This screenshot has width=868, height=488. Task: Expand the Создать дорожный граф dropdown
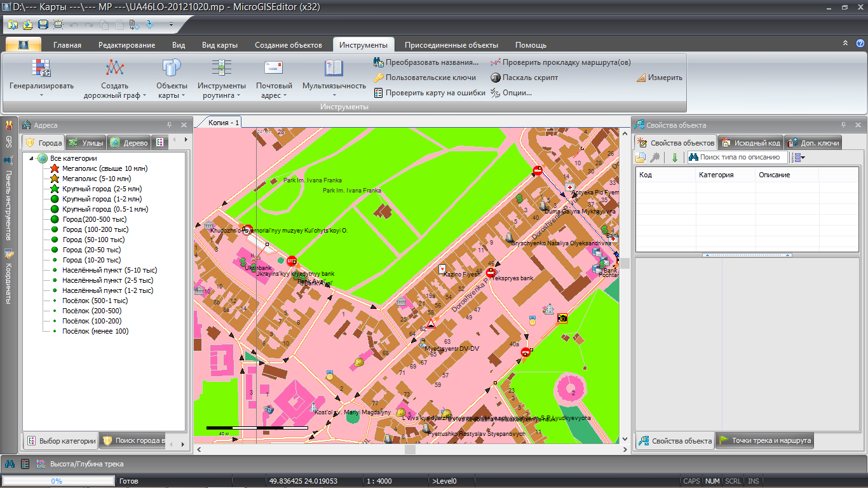(144, 95)
